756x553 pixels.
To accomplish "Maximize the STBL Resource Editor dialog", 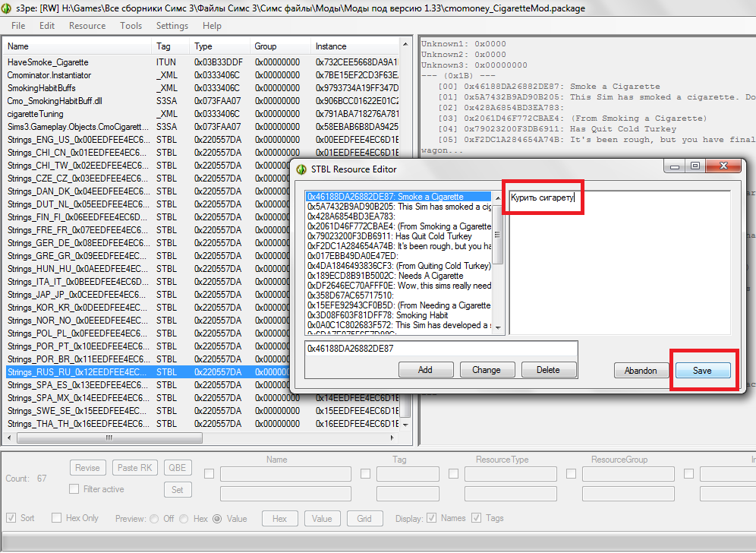I will (x=695, y=166).
